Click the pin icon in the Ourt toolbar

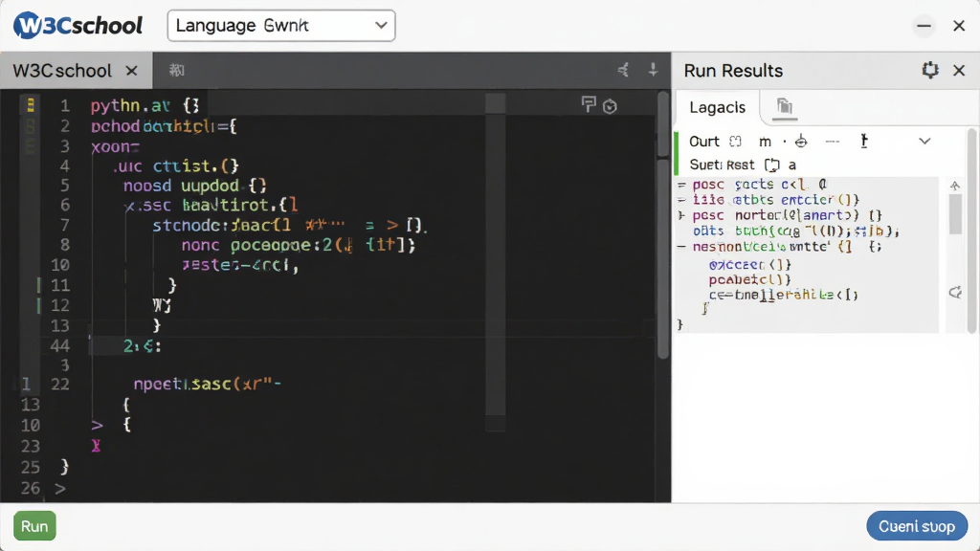(x=864, y=142)
